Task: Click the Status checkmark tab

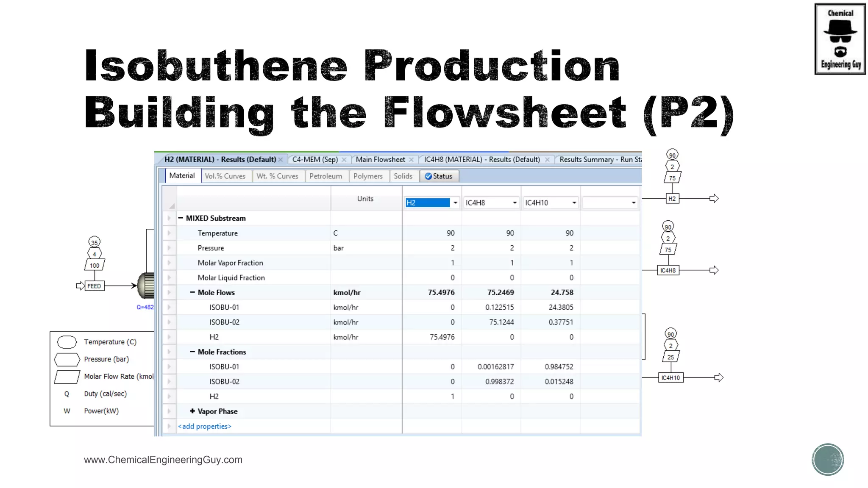Action: click(439, 176)
